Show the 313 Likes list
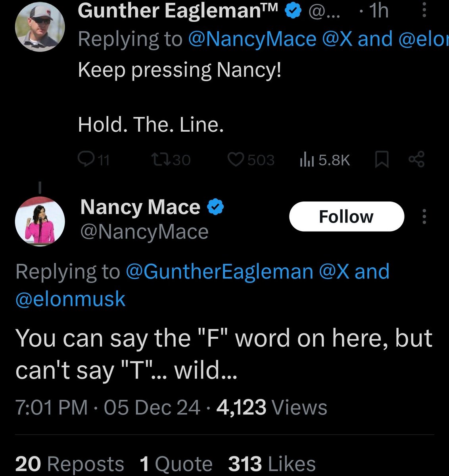 click(x=272, y=464)
